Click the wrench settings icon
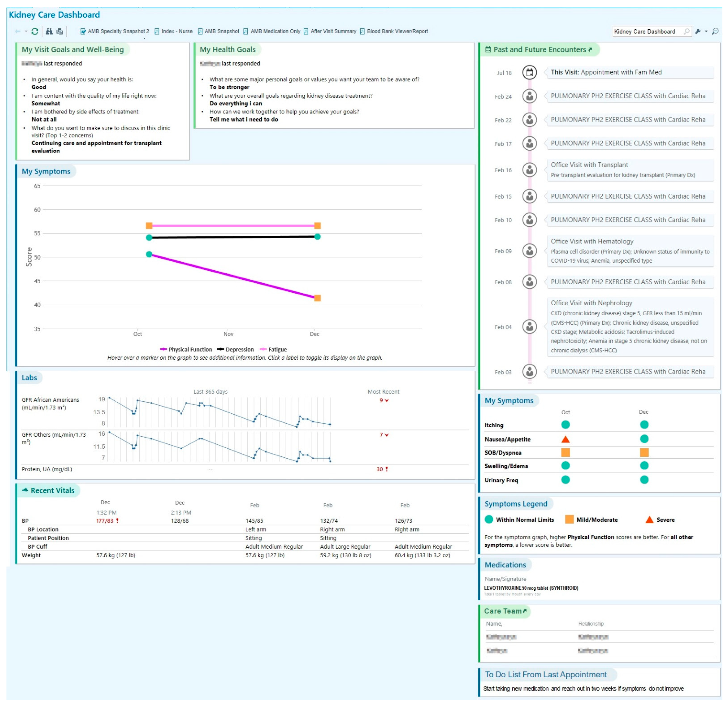Image resolution: width=728 pixels, height=706 pixels. point(698,32)
